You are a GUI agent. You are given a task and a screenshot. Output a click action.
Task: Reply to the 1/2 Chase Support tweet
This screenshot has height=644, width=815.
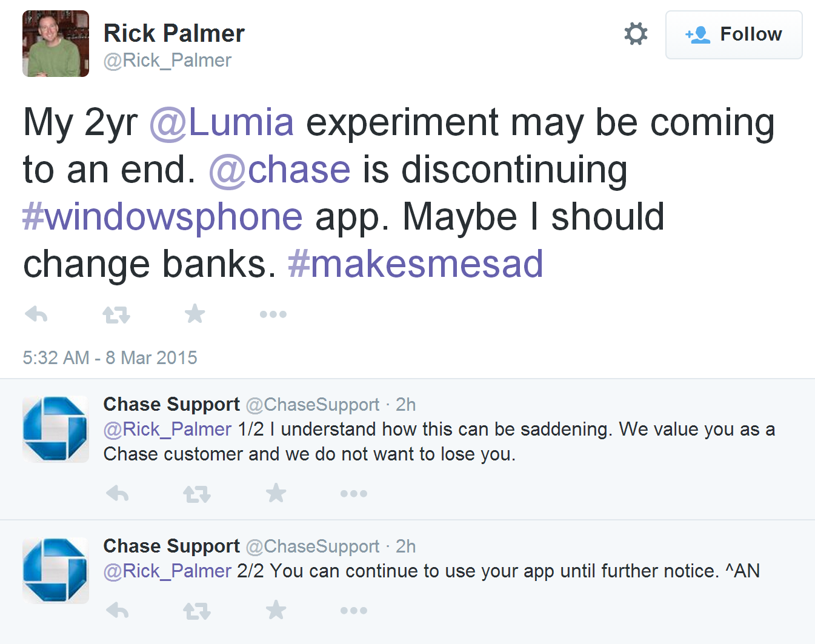(117, 494)
